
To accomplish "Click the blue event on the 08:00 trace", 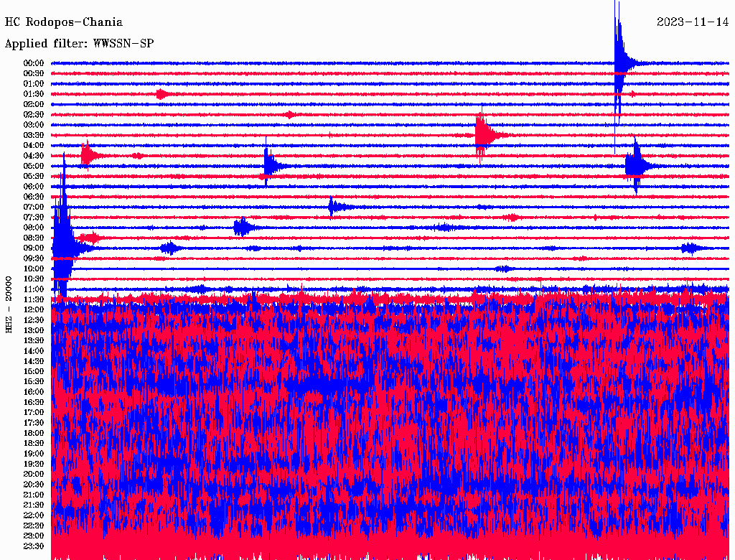I will 242,228.
